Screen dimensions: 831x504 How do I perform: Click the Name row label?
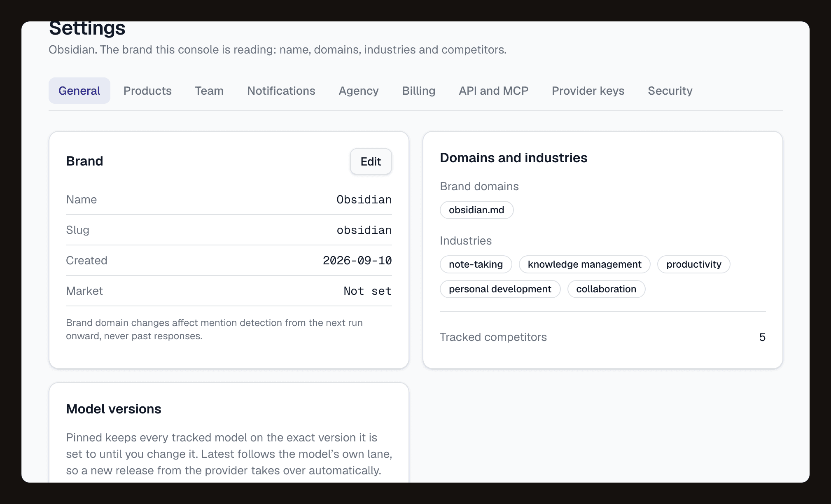pos(82,200)
